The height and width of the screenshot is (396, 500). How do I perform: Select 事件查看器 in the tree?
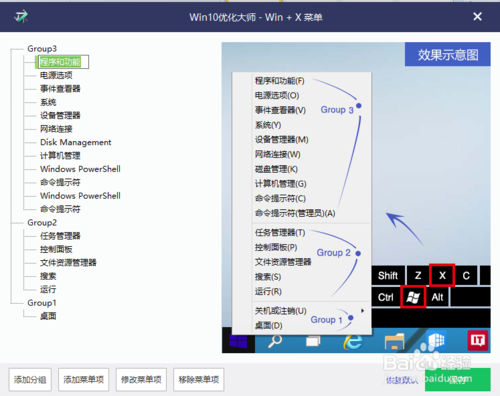[x=60, y=89]
